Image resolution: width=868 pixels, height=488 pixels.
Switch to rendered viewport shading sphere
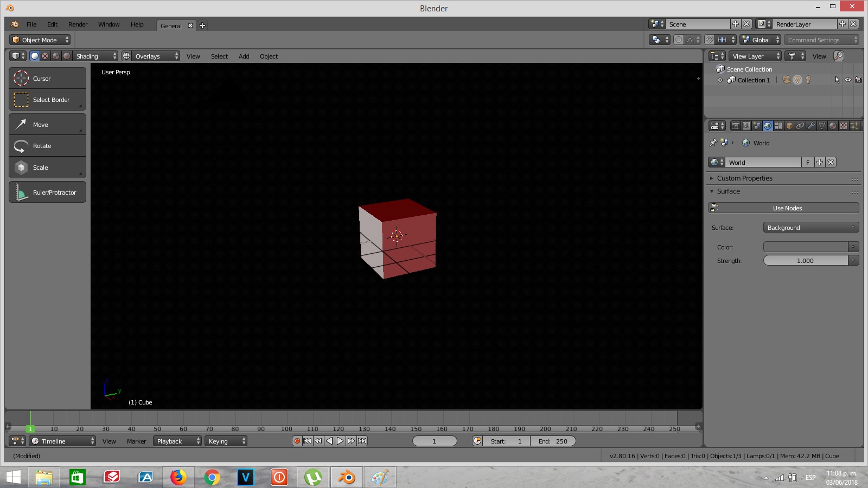[67, 56]
